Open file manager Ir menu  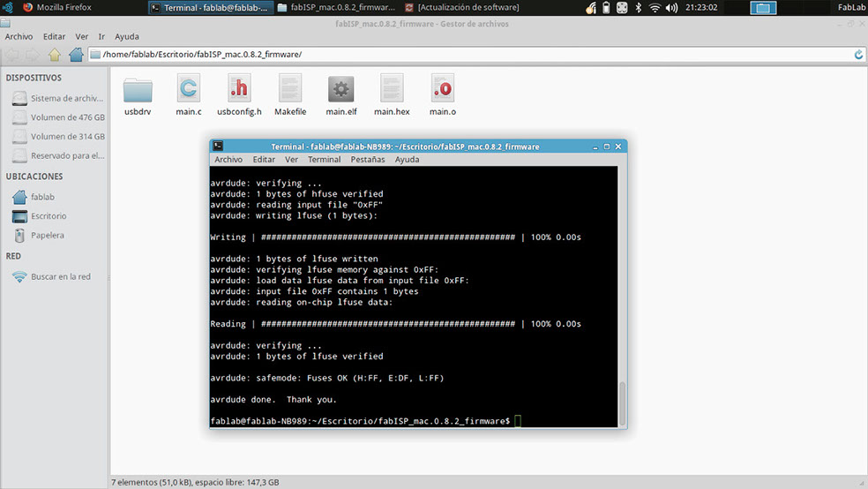coord(101,36)
